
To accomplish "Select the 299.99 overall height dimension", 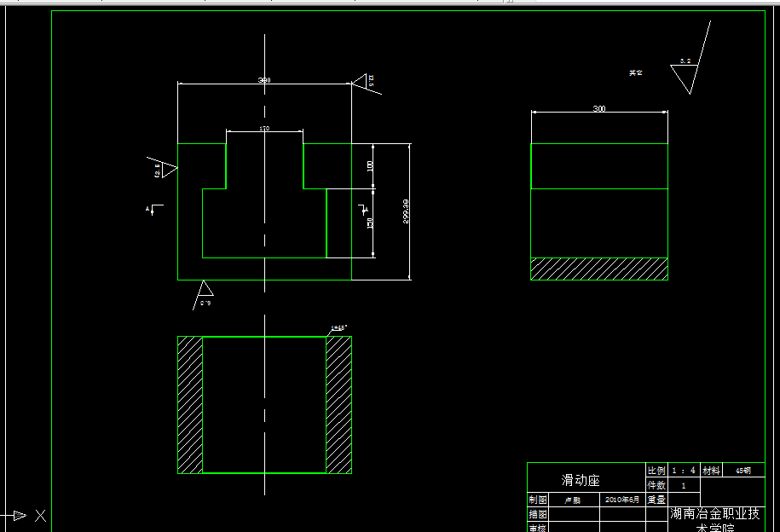I will pos(406,211).
